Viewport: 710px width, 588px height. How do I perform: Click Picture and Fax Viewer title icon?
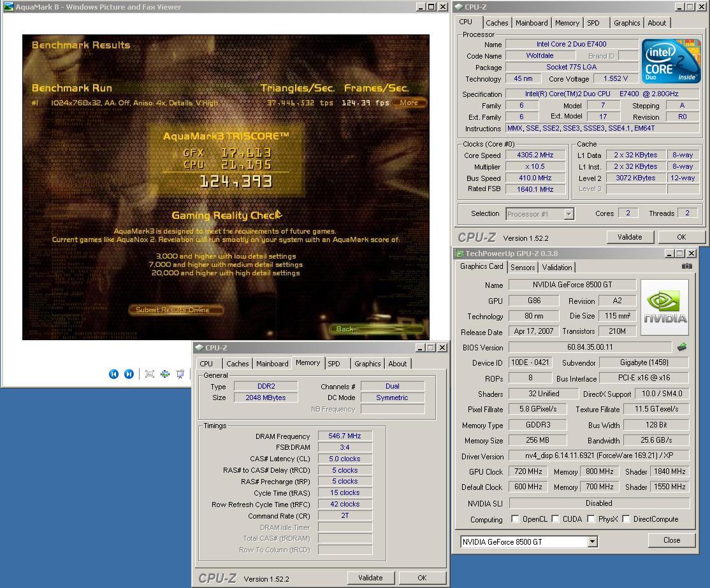click(x=8, y=7)
